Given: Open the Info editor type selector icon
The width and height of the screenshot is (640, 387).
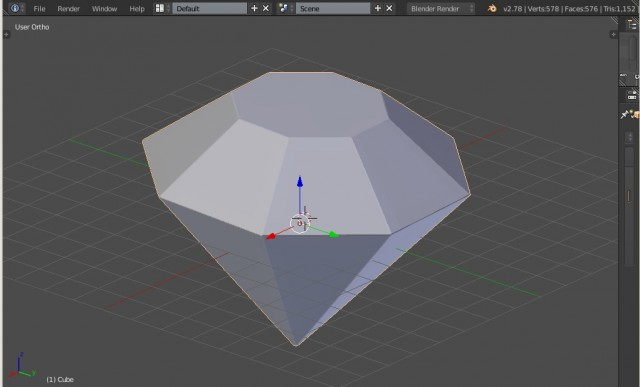Looking at the screenshot, I should pos(16,8).
